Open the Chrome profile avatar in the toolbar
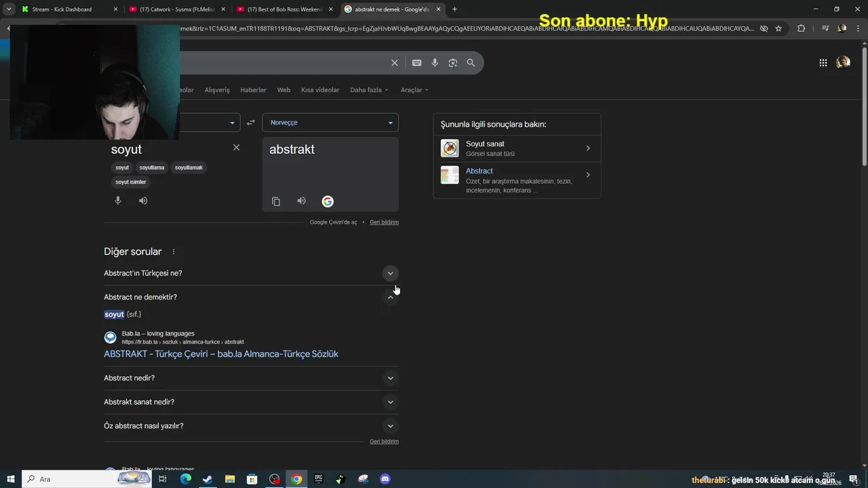Image resolution: width=868 pixels, height=488 pixels. (x=842, y=28)
